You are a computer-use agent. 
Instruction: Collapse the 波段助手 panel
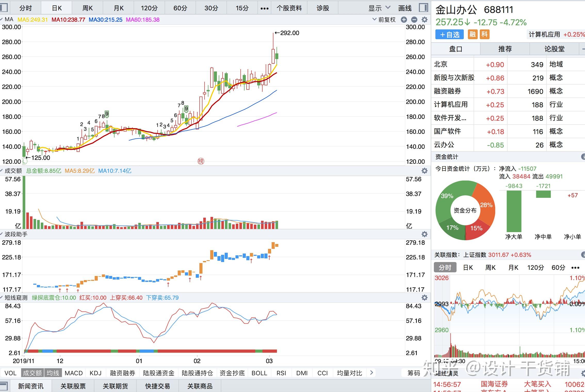[2, 234]
